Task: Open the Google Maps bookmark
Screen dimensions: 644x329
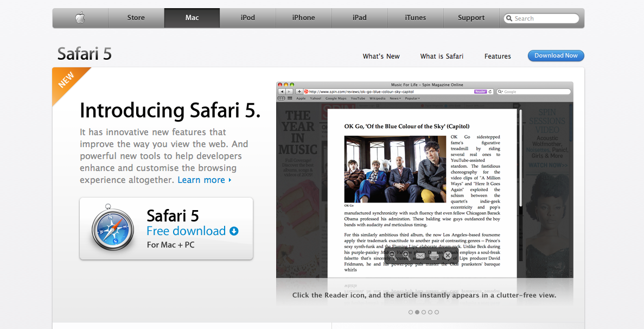Action: click(336, 99)
